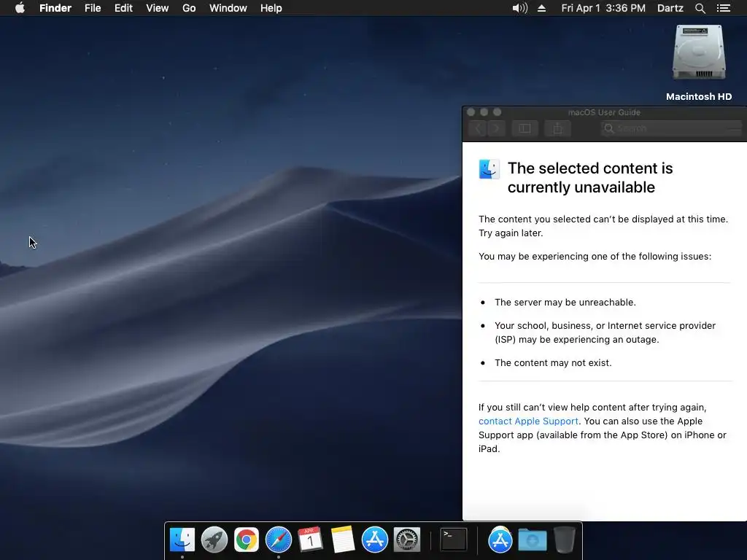Open Notification Center list icon
The width and height of the screenshot is (747, 560).
(723, 8)
